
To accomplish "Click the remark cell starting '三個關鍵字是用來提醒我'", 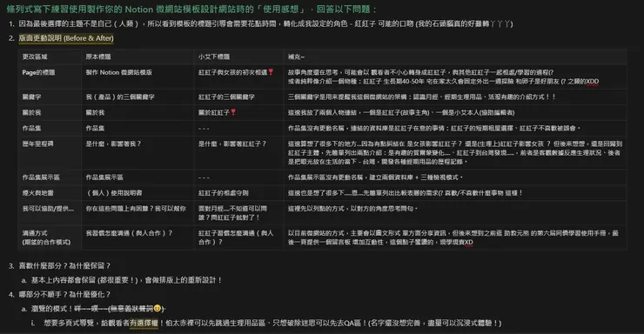I will 454,97.
